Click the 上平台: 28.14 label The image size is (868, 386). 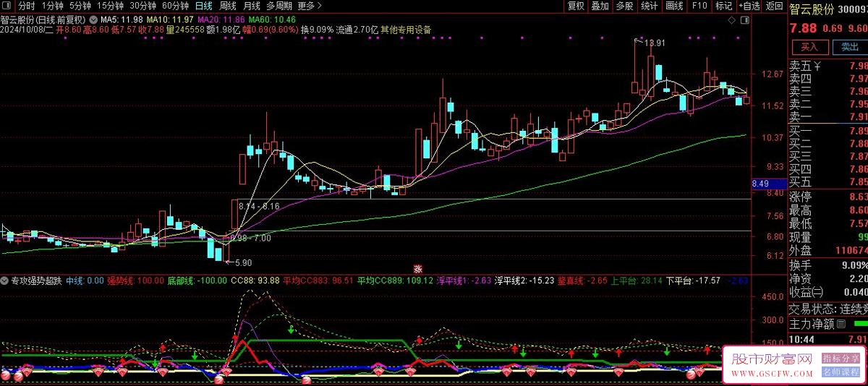[637, 280]
